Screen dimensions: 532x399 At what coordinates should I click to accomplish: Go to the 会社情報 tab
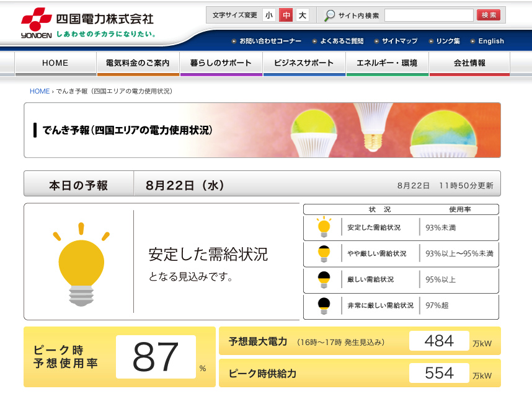[469, 63]
